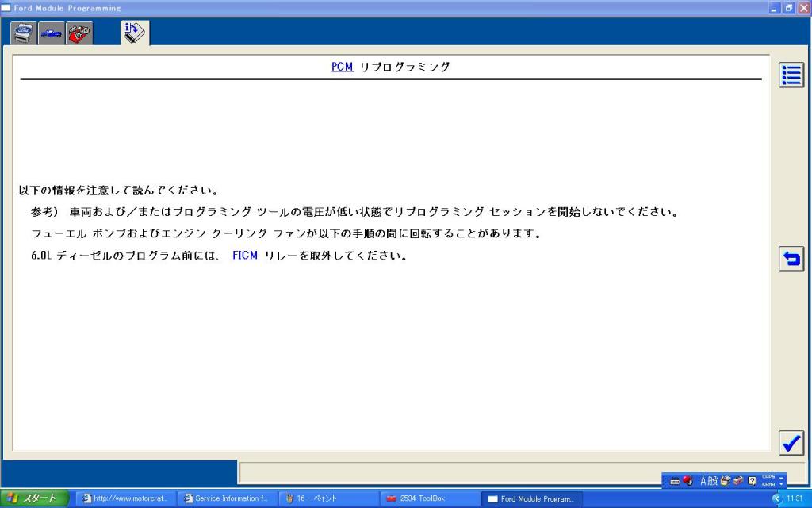Click the menu list icon button
This screenshot has width=812, height=508.
[791, 75]
